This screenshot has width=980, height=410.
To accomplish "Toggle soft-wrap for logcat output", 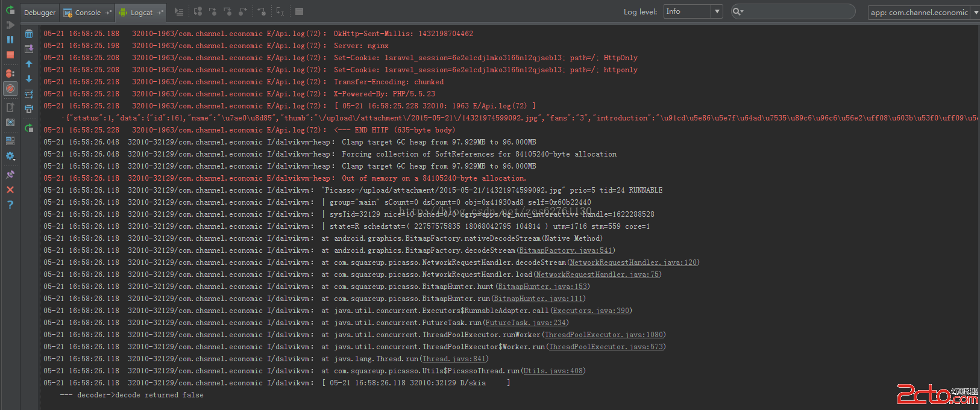I will pyautogui.click(x=29, y=94).
